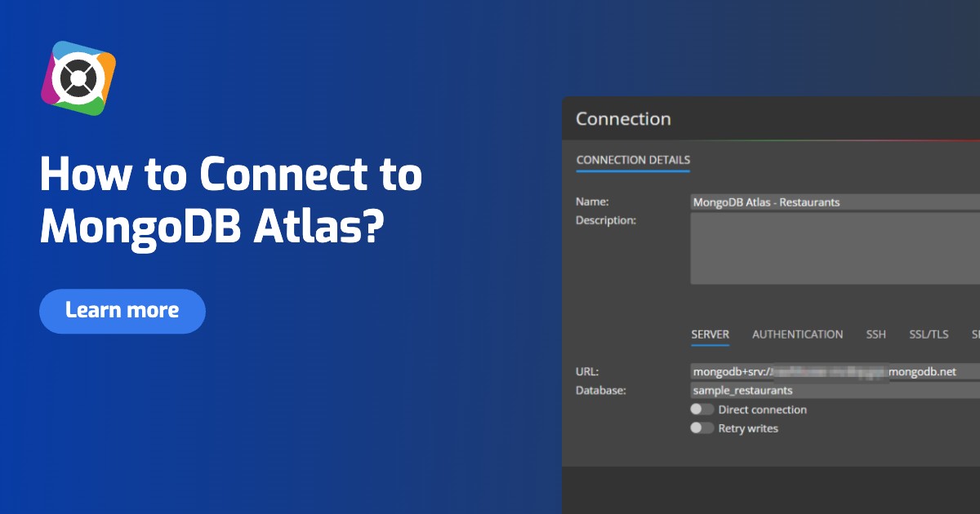Image resolution: width=980 pixels, height=514 pixels.
Task: Click the Learn more button
Action: click(122, 311)
